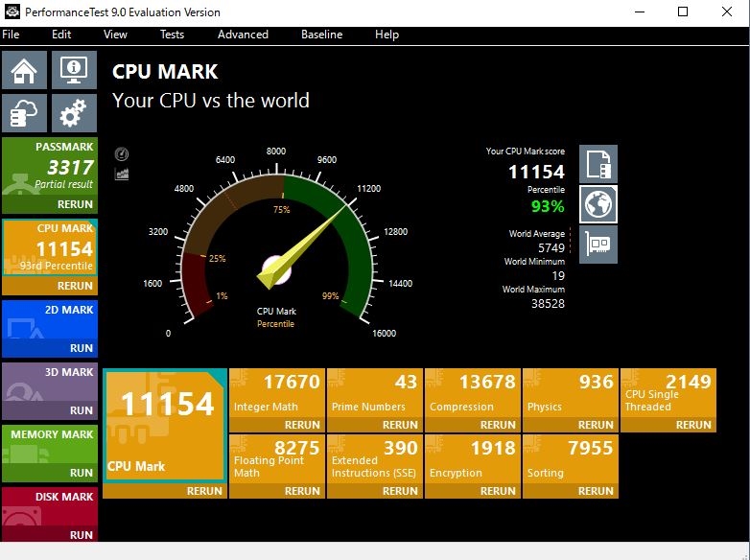
Task: Open the Baseline menu
Action: [x=322, y=35]
